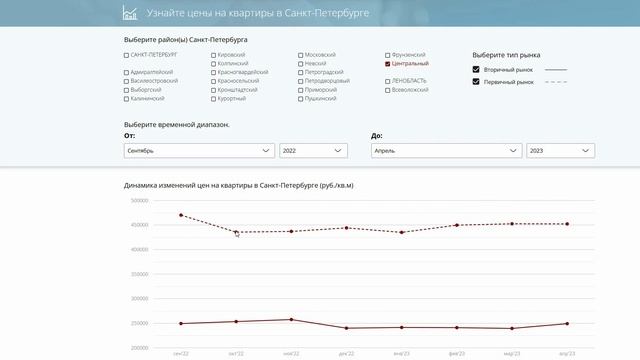This screenshot has width=640, height=360.
Task: Check the ЛЕНОБЛАСТЬ checkbox
Action: pos(387,81)
